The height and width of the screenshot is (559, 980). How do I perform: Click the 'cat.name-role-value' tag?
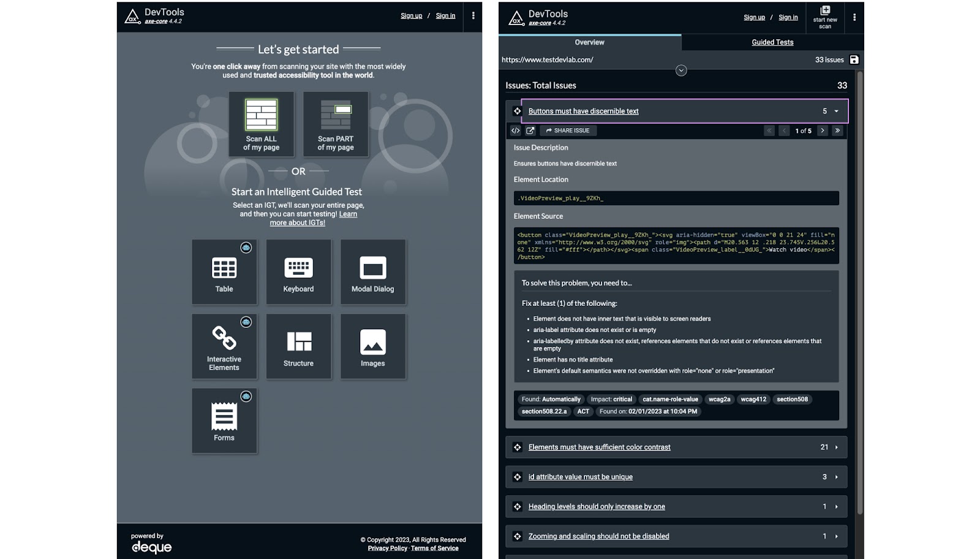tap(670, 400)
